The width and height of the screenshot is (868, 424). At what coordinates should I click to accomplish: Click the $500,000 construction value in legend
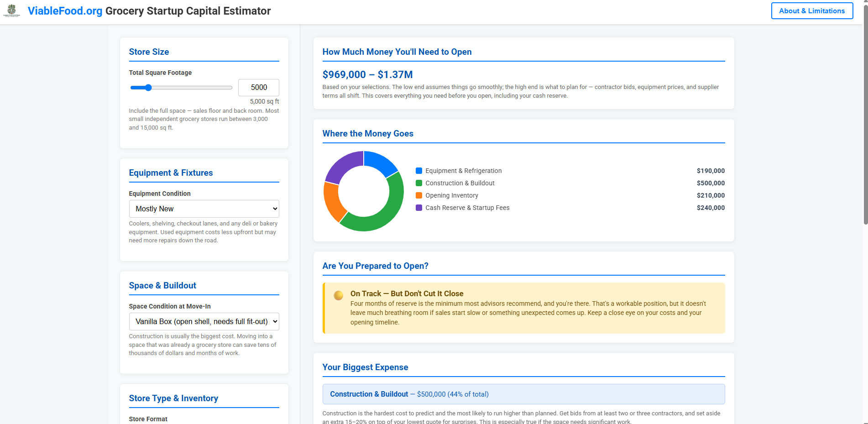click(711, 183)
